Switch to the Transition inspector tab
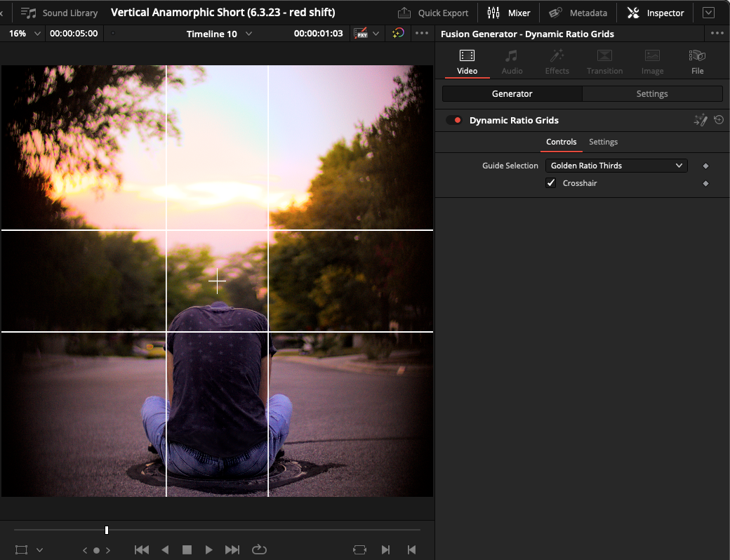 coord(604,62)
